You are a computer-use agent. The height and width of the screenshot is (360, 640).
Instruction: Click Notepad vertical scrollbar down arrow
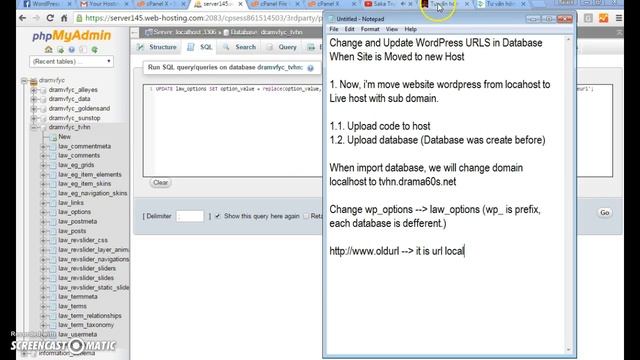[569, 350]
